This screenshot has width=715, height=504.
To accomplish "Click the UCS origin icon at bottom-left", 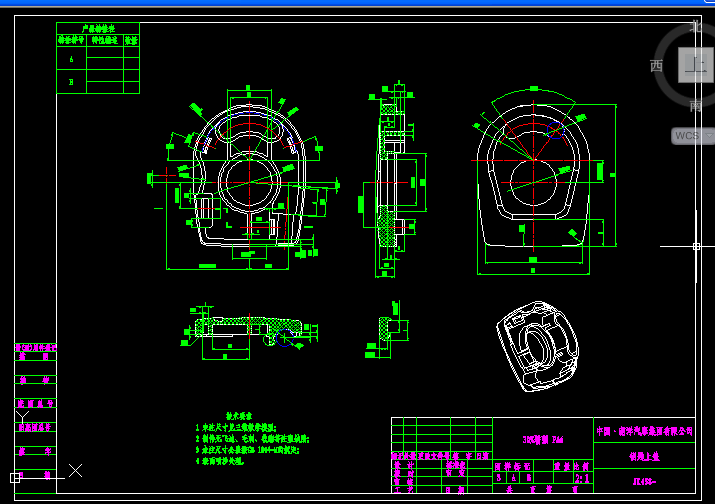I will (15, 478).
